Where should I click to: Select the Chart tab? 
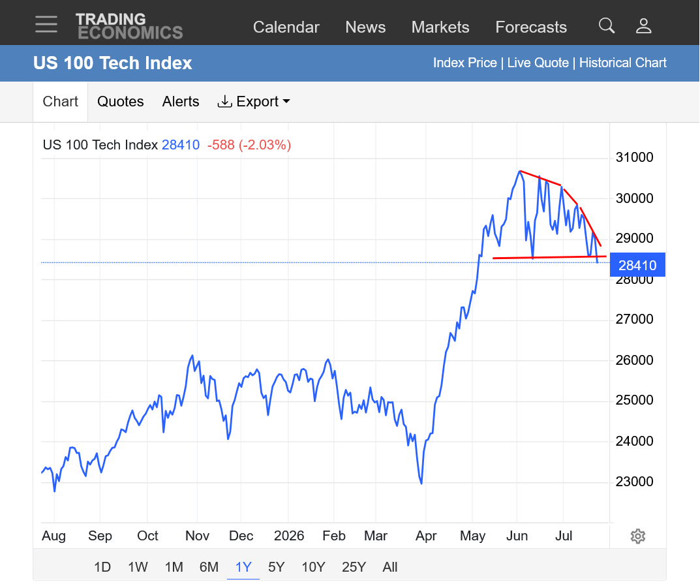[60, 101]
